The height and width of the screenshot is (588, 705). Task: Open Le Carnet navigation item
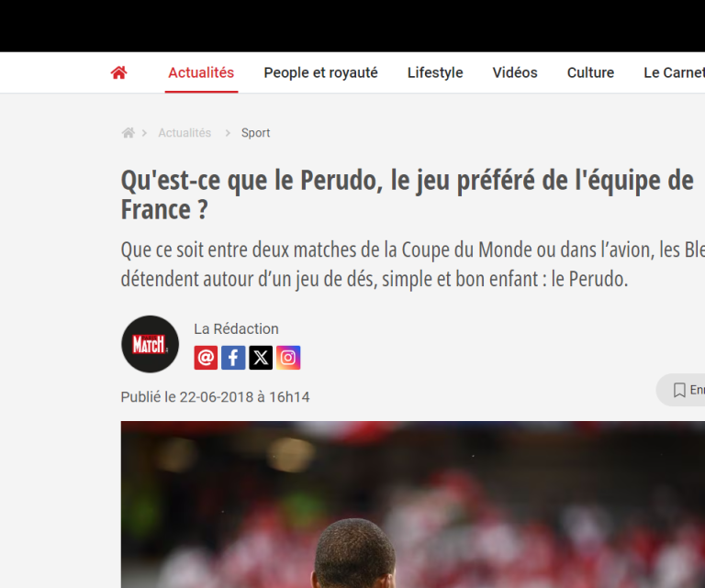[x=674, y=72]
